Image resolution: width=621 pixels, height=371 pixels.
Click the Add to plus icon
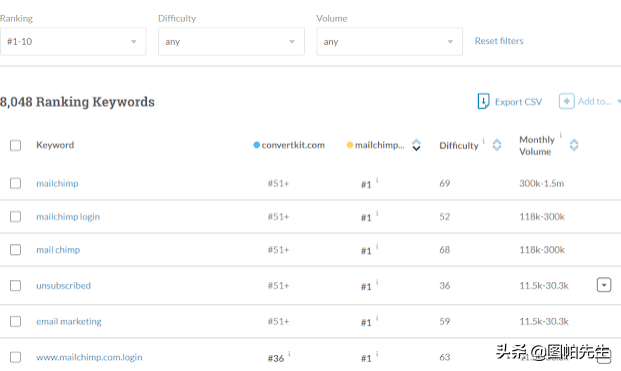566,101
